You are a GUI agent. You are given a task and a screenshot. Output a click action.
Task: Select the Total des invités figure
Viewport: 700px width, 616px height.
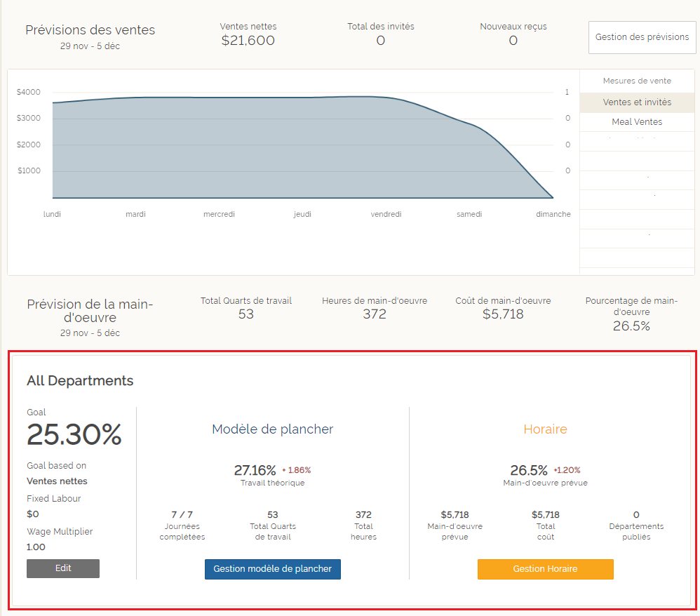tap(381, 41)
